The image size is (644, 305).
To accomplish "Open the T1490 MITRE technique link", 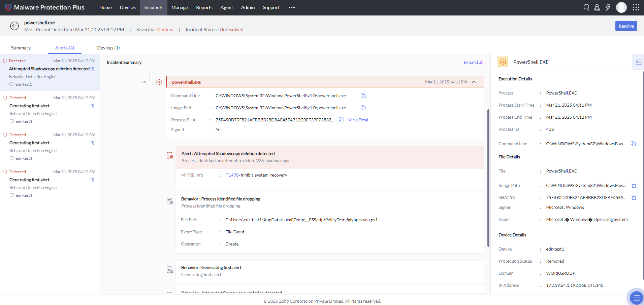I will tap(232, 175).
